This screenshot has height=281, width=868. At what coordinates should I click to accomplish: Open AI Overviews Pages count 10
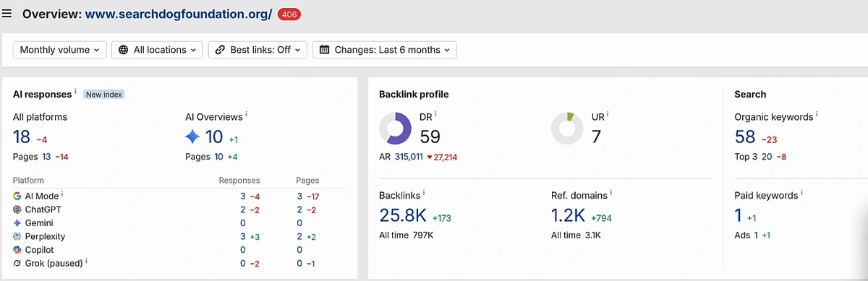pos(218,157)
